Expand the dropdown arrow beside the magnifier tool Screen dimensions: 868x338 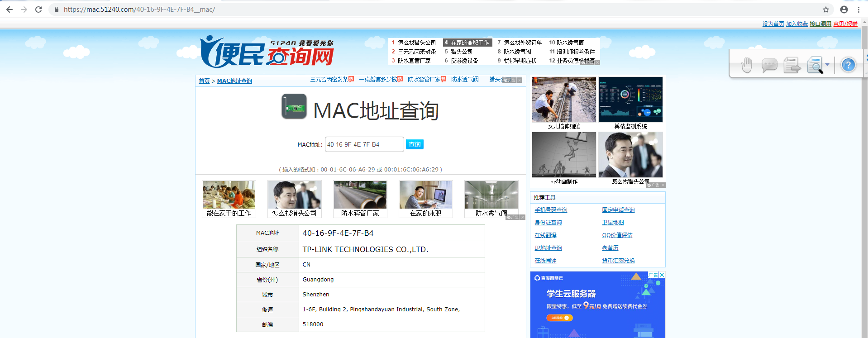827,65
